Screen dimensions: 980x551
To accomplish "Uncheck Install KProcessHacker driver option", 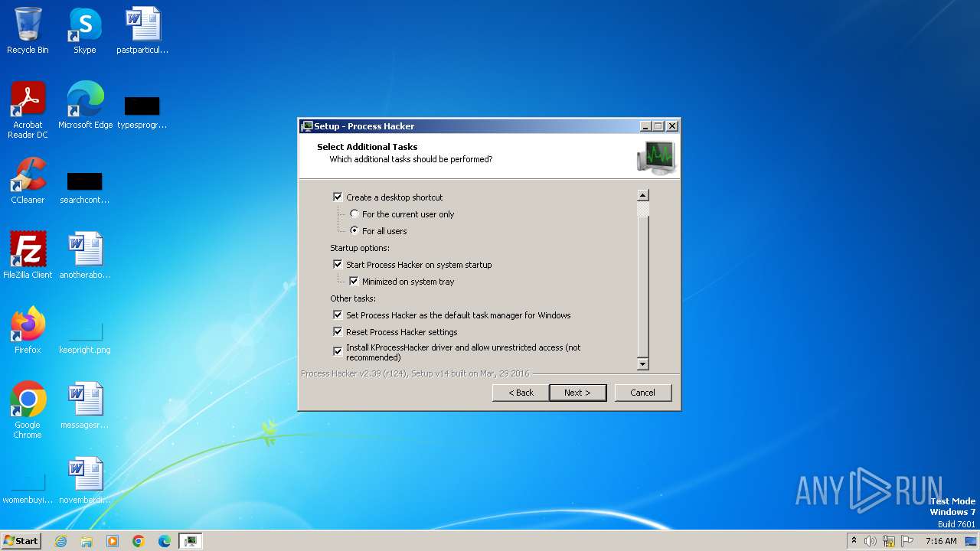I will (338, 351).
